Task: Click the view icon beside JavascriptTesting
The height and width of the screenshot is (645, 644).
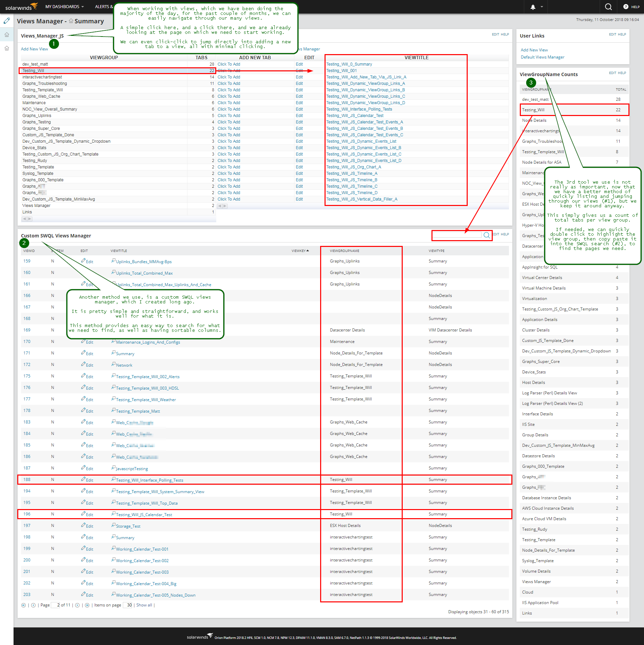Action: [113, 468]
